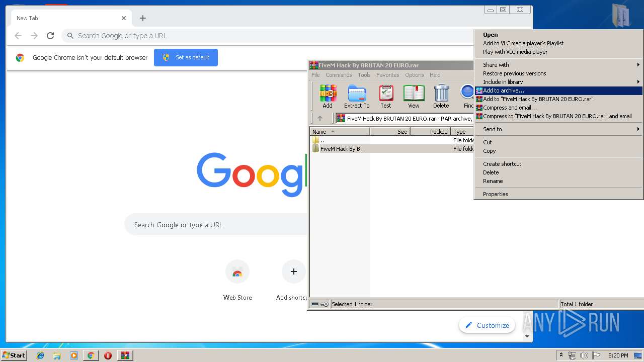Open the Web Store shortcut icon
Image resolution: width=644 pixels, height=362 pixels.
(x=237, y=272)
